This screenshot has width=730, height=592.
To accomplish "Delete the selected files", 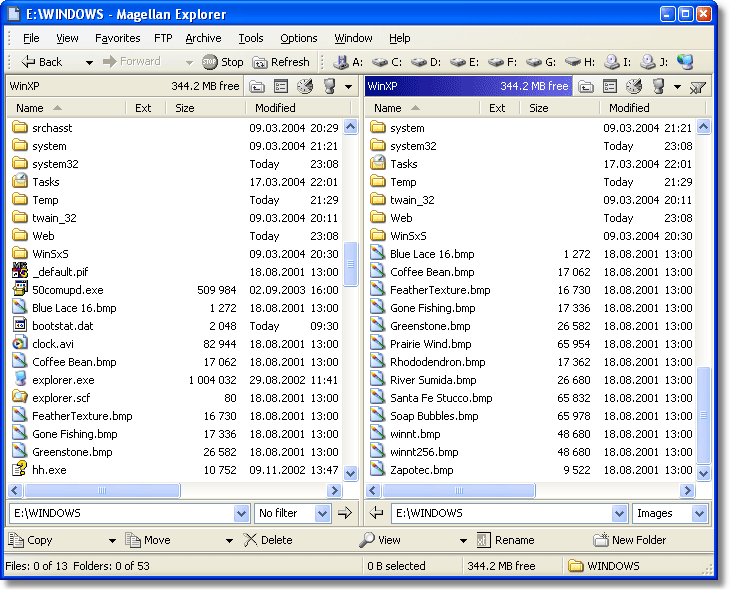I will pyautogui.click(x=268, y=540).
